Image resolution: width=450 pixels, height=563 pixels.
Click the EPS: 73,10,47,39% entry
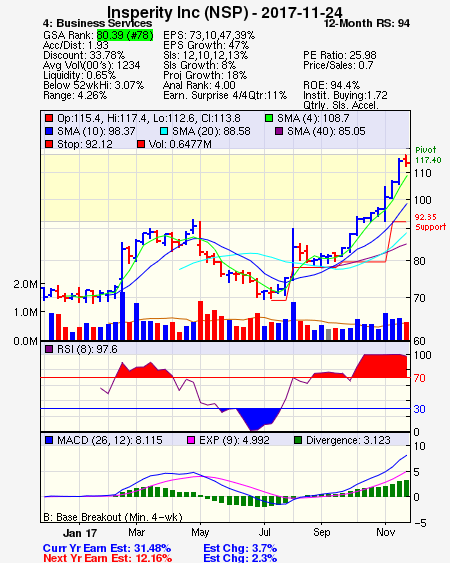pyautogui.click(x=209, y=35)
